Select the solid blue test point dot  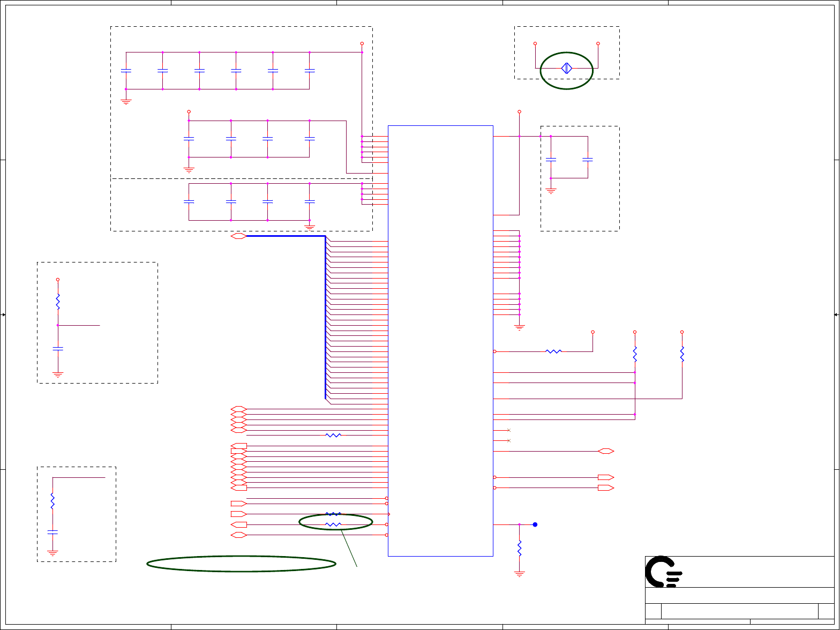535,524
